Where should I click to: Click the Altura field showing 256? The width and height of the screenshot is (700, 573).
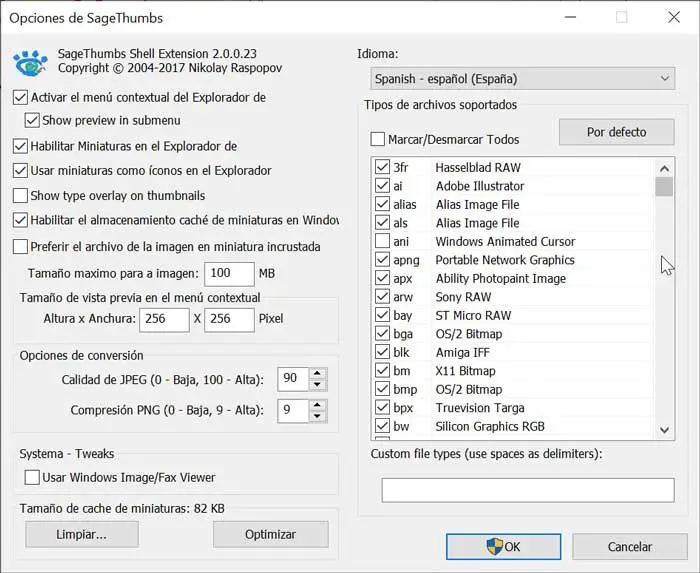pyautogui.click(x=164, y=320)
